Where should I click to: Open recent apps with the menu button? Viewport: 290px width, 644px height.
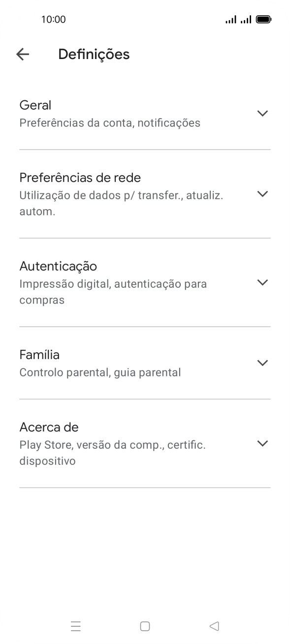pyautogui.click(x=76, y=626)
